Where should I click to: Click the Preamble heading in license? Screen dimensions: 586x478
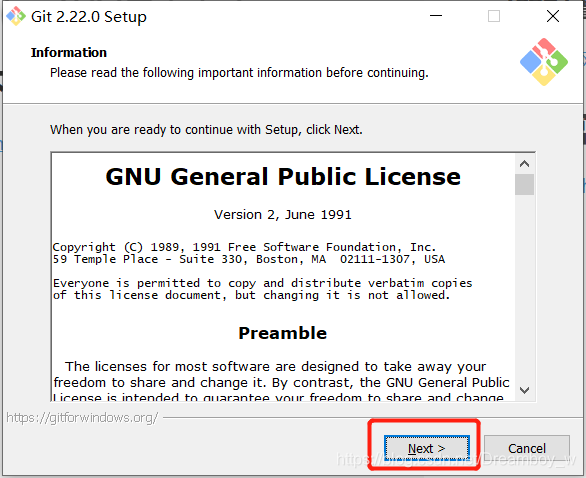pos(283,333)
